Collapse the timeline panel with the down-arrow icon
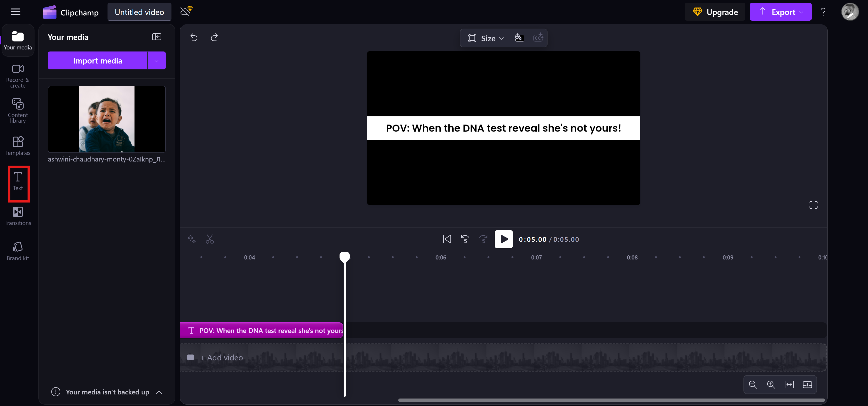This screenshot has height=406, width=868. pyautogui.click(x=807, y=384)
